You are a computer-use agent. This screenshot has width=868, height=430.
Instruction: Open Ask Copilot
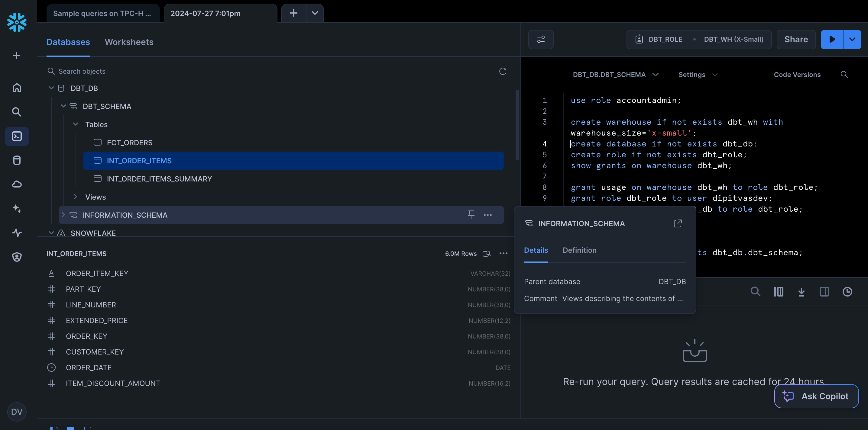pos(816,396)
